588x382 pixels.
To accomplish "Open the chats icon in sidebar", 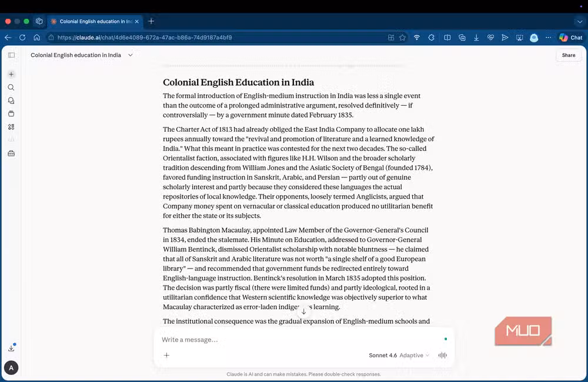I will [x=11, y=100].
